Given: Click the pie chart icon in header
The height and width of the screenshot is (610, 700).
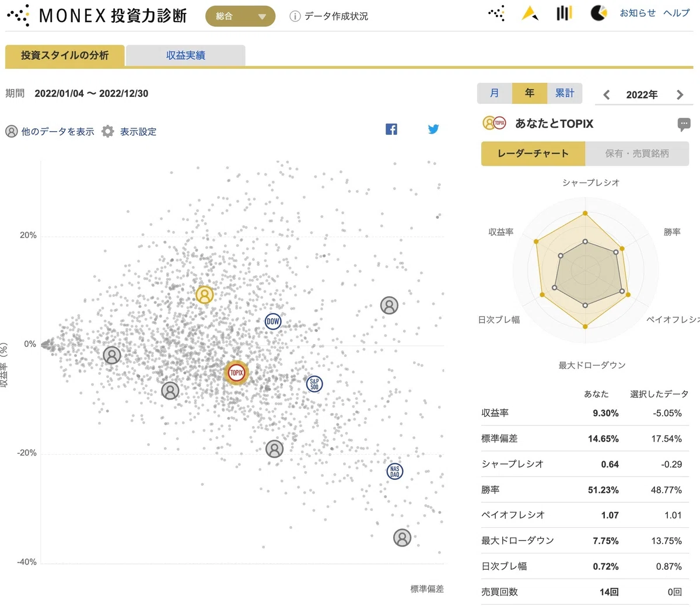Looking at the screenshot, I should [598, 13].
